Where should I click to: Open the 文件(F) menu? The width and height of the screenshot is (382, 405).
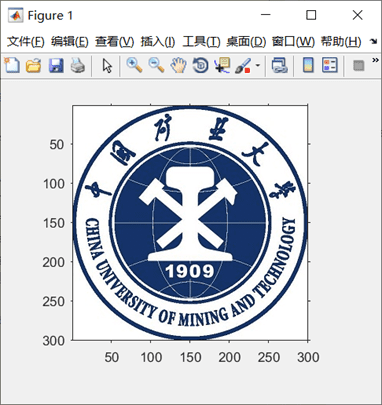(x=26, y=42)
